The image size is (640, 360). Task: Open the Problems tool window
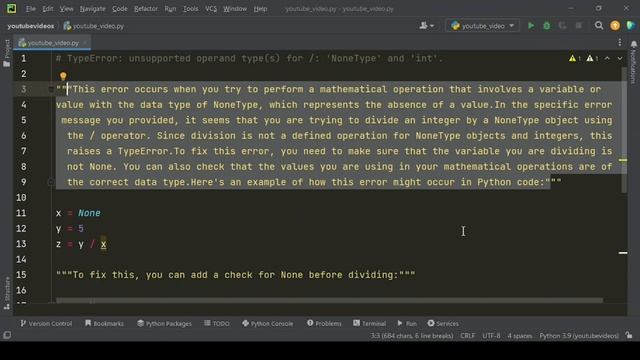coord(324,323)
